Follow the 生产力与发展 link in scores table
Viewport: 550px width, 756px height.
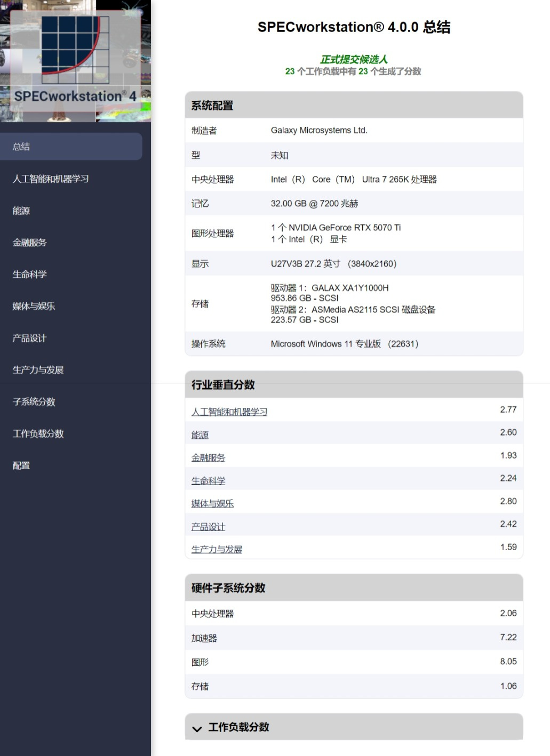(217, 549)
